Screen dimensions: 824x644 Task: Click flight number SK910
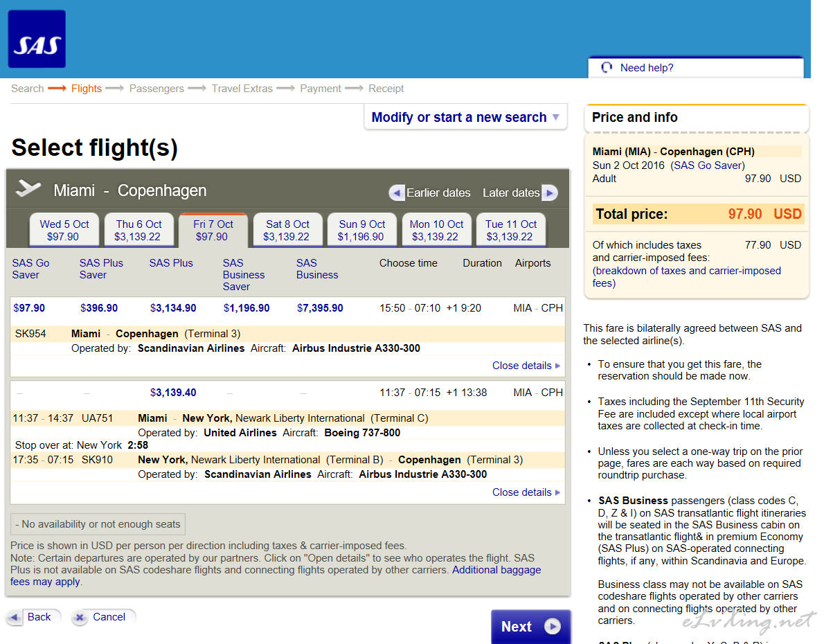tap(97, 460)
